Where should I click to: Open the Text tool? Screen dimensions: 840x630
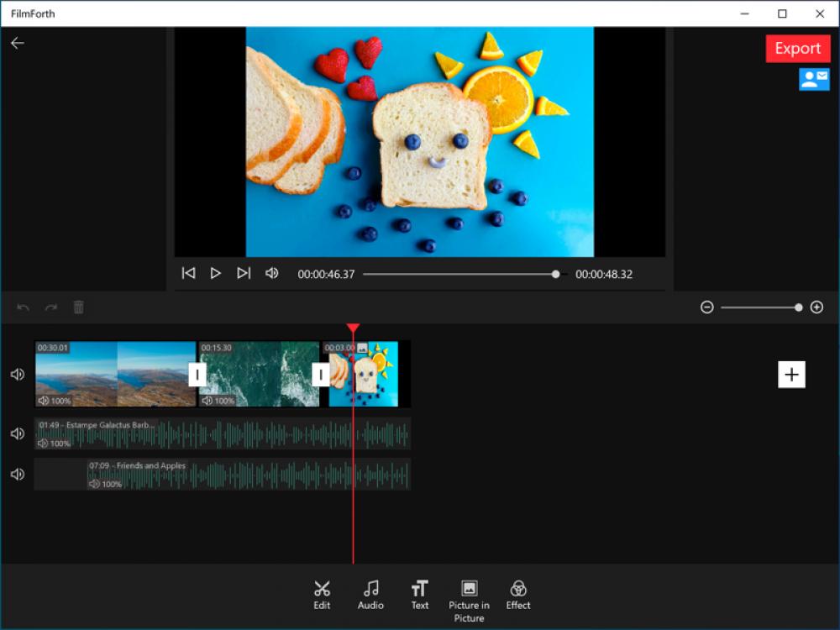(419, 592)
